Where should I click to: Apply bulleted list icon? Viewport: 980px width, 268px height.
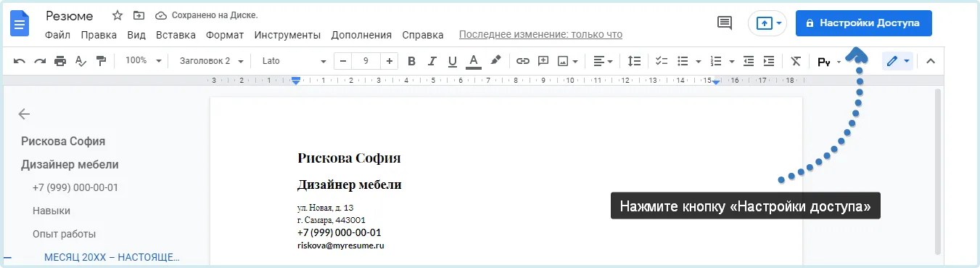683,61
